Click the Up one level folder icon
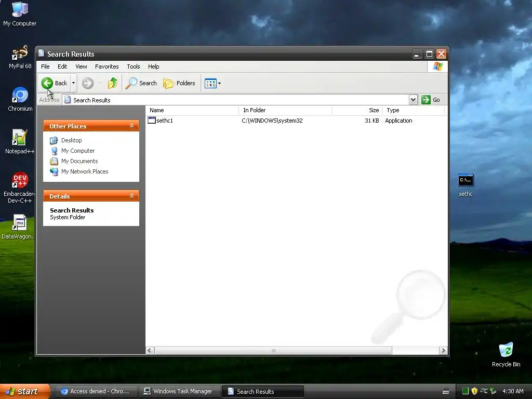The width and height of the screenshot is (532, 399). click(x=113, y=83)
